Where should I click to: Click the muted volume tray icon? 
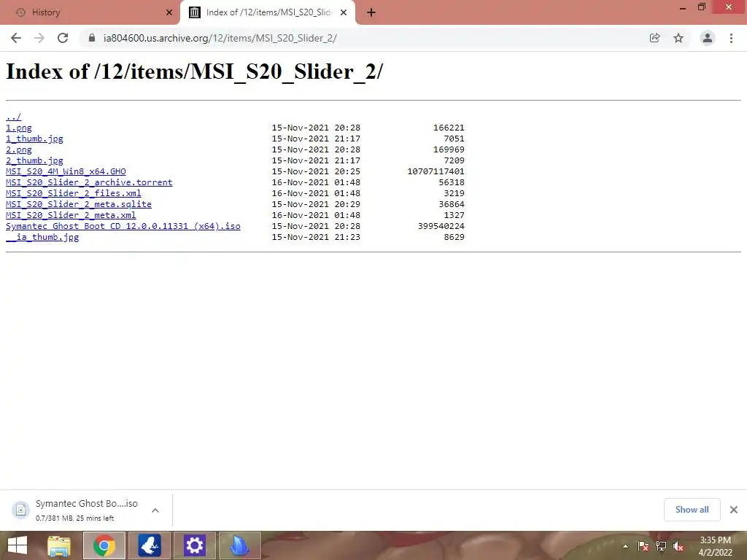(x=678, y=546)
